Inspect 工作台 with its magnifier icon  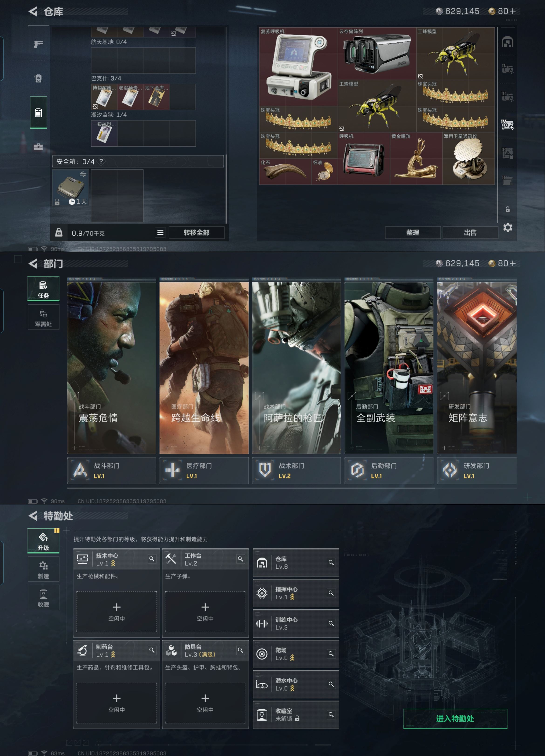(x=240, y=559)
